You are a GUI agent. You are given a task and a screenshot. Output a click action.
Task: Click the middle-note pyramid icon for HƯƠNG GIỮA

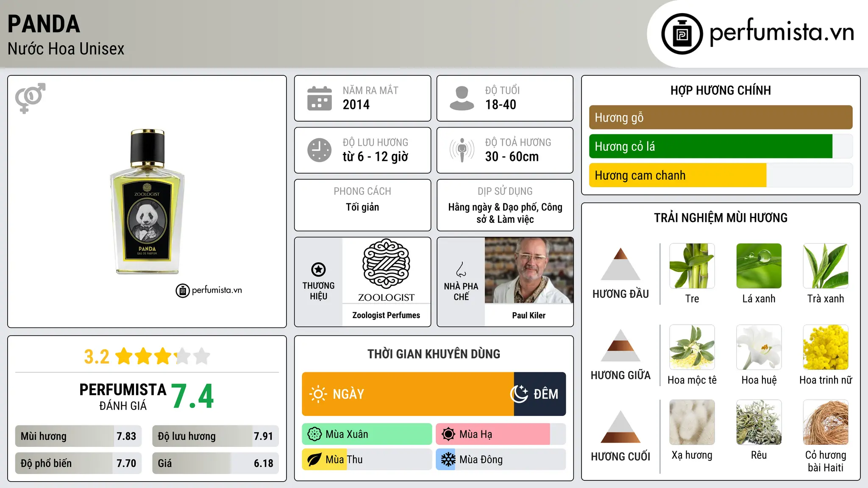[x=620, y=345]
